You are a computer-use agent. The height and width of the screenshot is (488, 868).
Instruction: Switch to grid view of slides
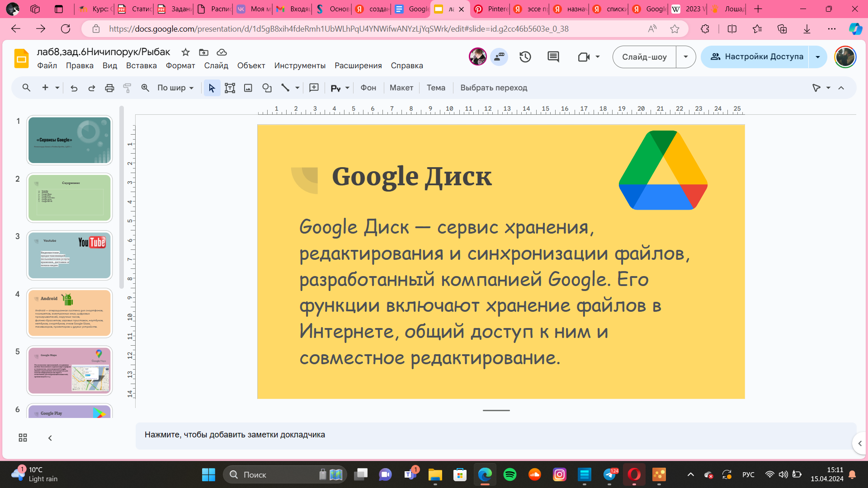pyautogui.click(x=23, y=437)
